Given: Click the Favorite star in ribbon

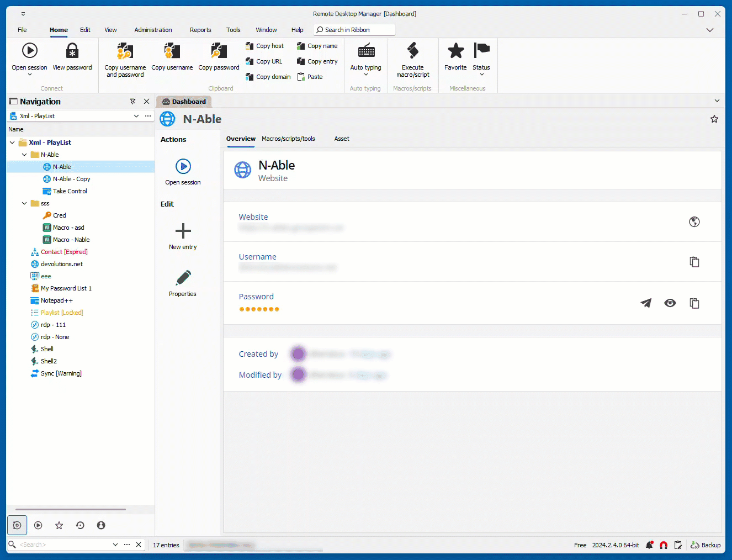Looking at the screenshot, I should point(455,51).
